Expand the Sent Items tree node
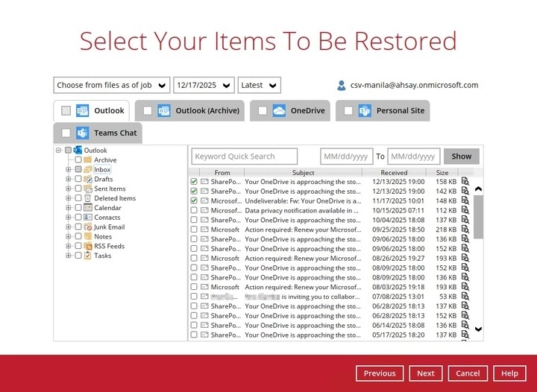The width and height of the screenshot is (537, 392). click(x=69, y=189)
